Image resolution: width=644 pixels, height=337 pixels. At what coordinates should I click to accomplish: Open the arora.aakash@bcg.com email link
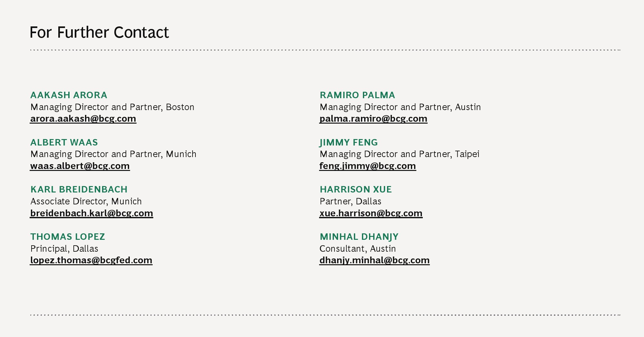[x=83, y=119]
